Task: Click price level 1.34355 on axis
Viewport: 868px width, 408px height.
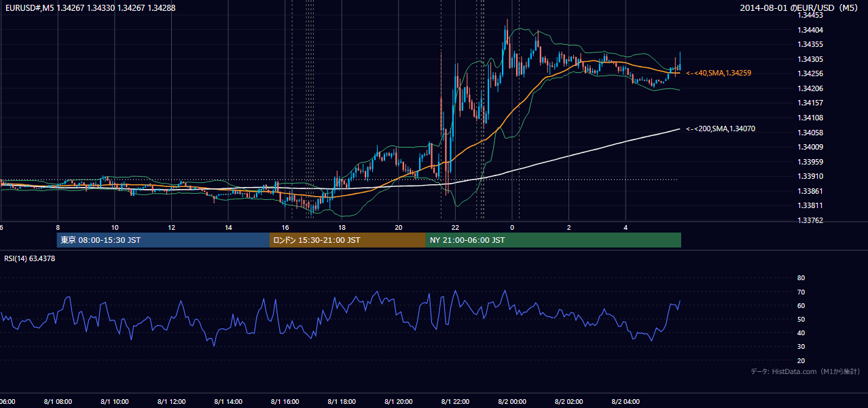Action: point(810,44)
